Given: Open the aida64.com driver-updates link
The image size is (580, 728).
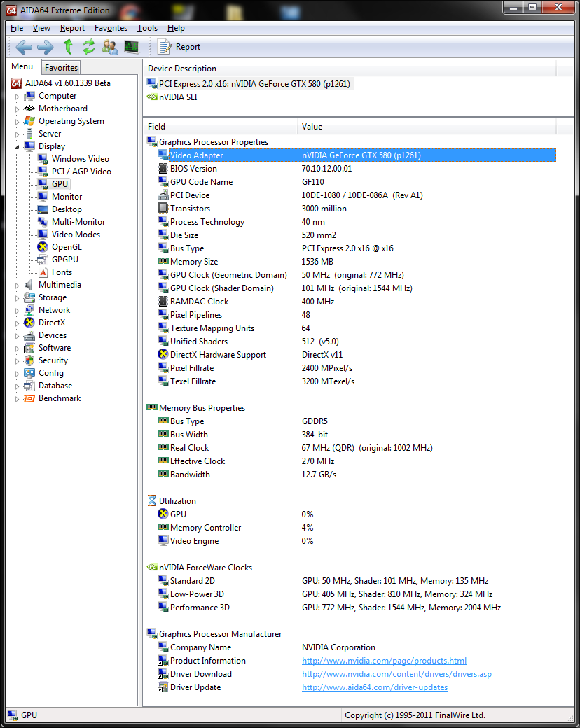Looking at the screenshot, I should point(375,687).
